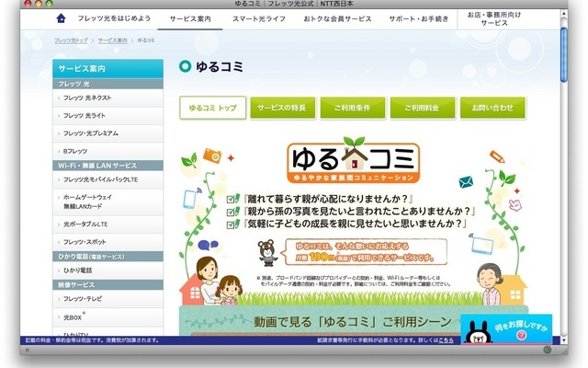Follow サービス案内 breadcrumb link
588x368 pixels.
112,40
